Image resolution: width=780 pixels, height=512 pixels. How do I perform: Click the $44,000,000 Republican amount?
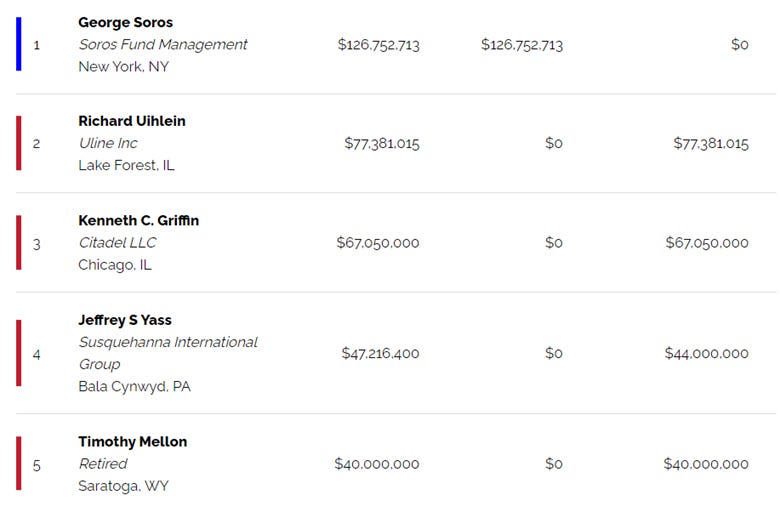tap(706, 353)
